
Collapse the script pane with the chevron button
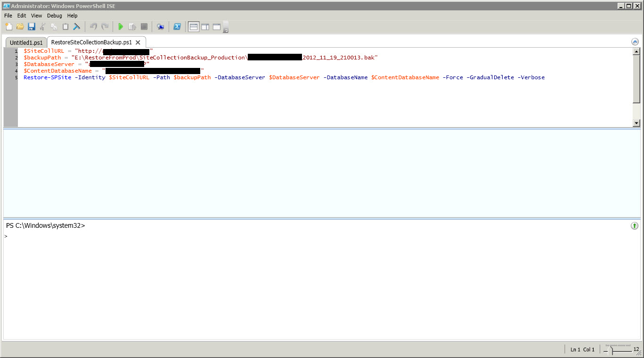coord(635,42)
